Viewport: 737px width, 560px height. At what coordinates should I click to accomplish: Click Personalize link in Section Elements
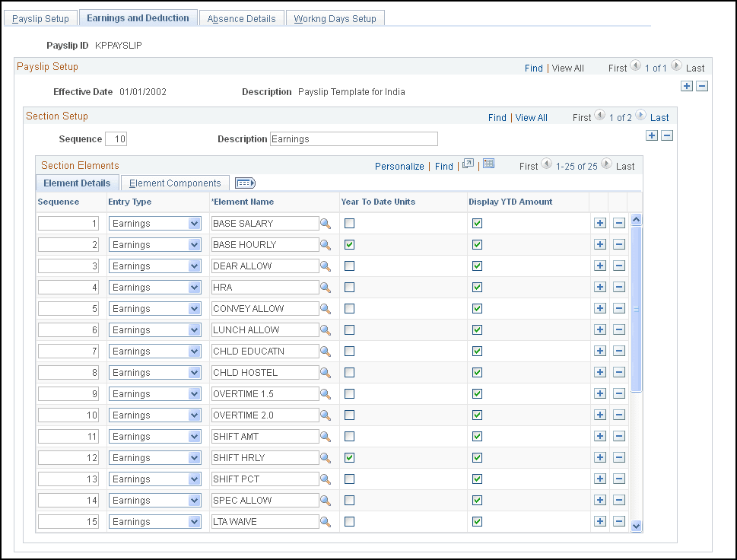pos(399,166)
